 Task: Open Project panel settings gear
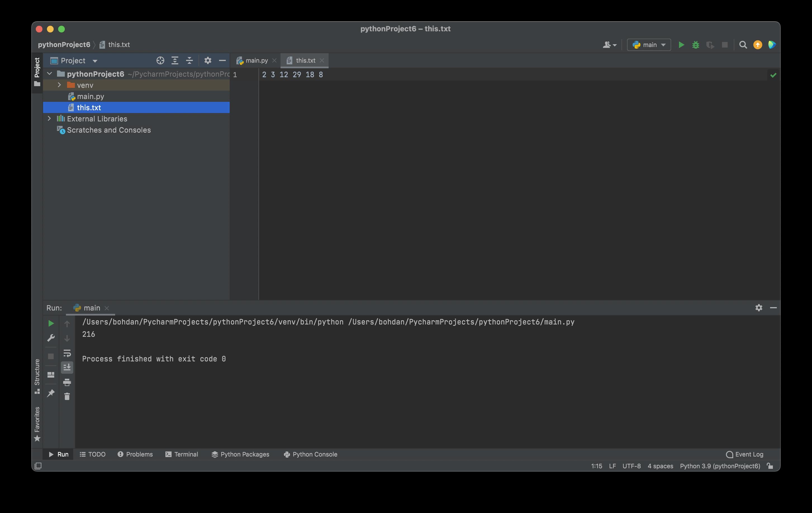pos(208,61)
